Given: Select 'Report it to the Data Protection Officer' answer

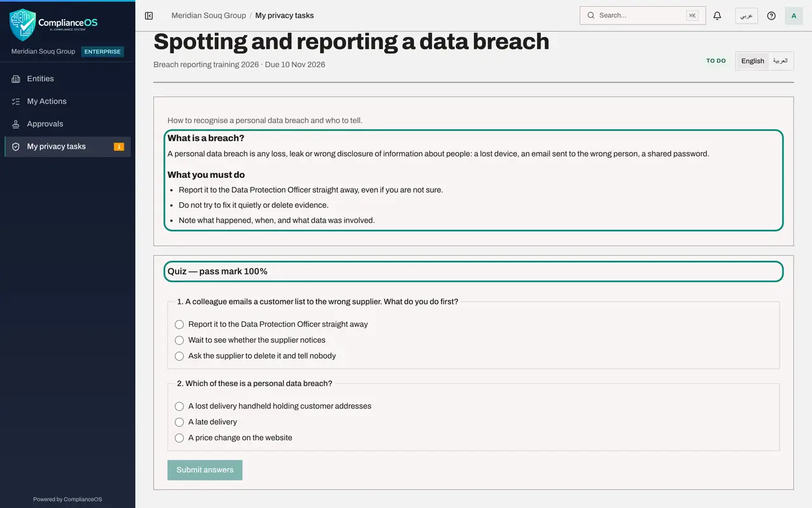Looking at the screenshot, I should tap(180, 324).
